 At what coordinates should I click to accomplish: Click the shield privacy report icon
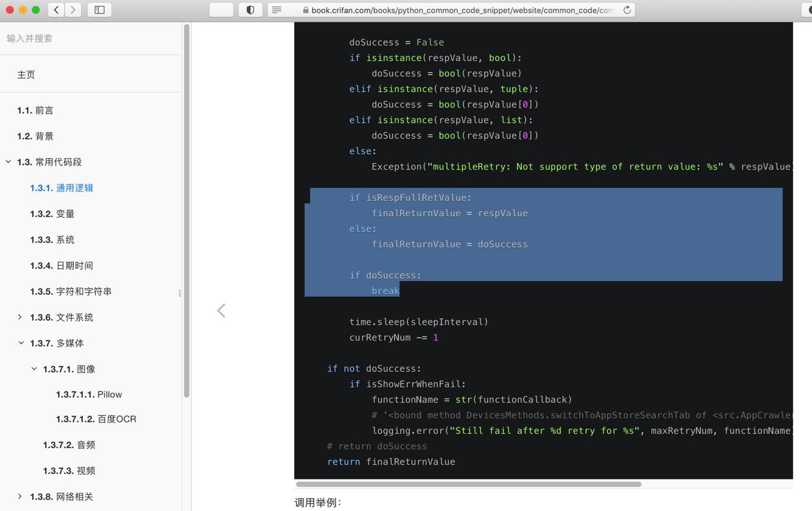tap(250, 10)
